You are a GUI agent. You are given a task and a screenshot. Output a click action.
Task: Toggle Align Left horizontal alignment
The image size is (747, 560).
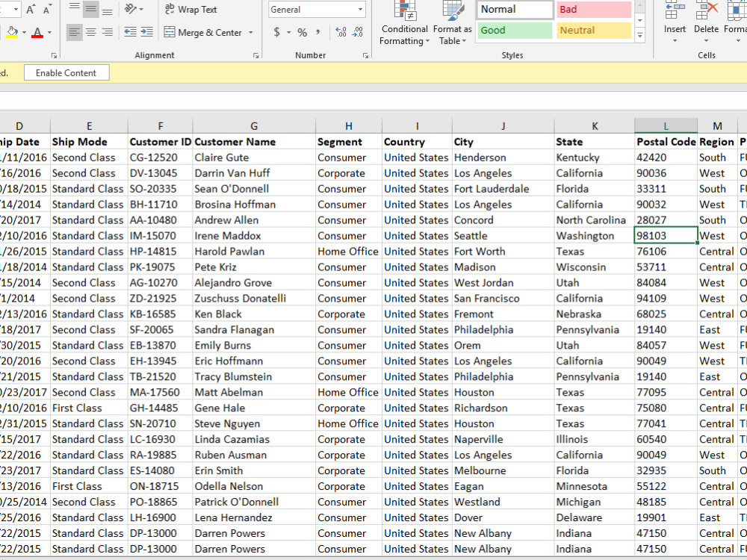(x=74, y=32)
